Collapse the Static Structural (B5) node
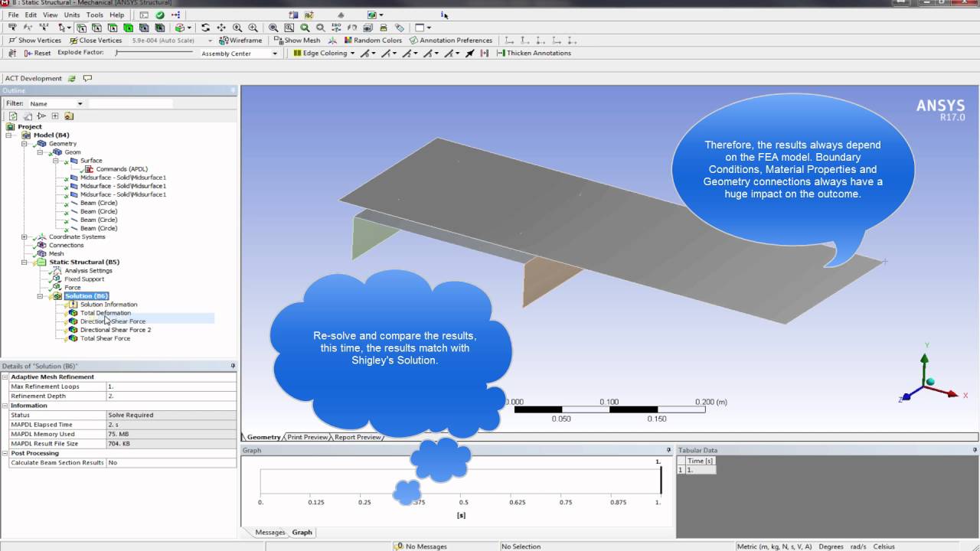The width and height of the screenshot is (980, 551). coord(24,262)
